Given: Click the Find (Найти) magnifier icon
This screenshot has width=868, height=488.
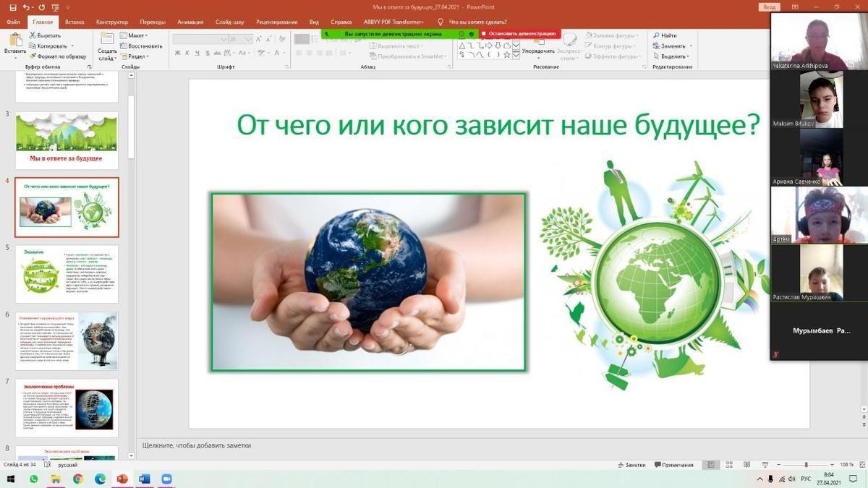Looking at the screenshot, I should 656,35.
